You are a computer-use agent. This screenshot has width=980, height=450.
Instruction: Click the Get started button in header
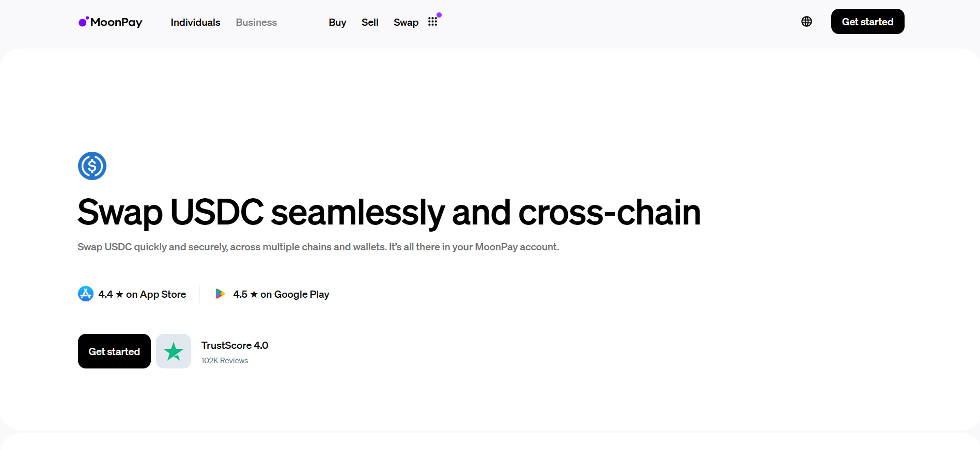(867, 21)
